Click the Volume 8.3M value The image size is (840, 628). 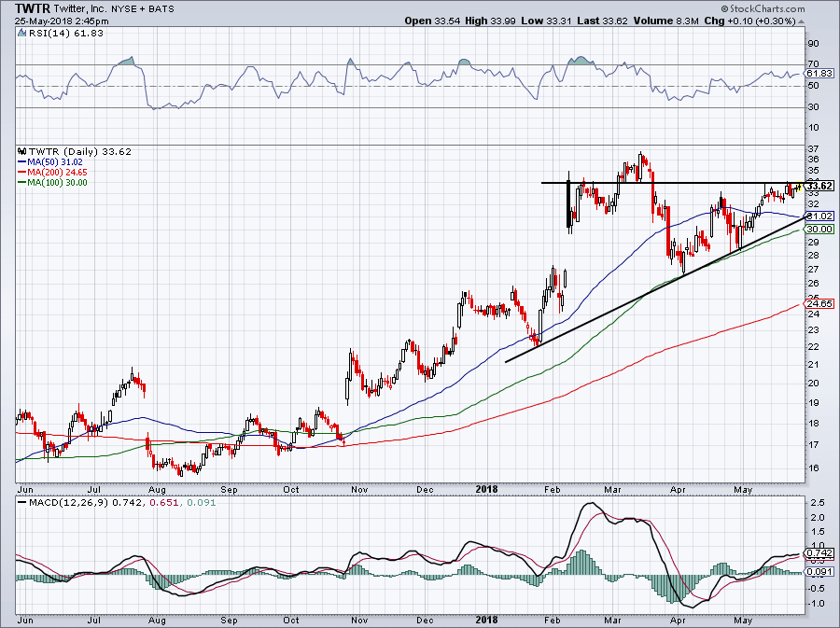[x=665, y=21]
